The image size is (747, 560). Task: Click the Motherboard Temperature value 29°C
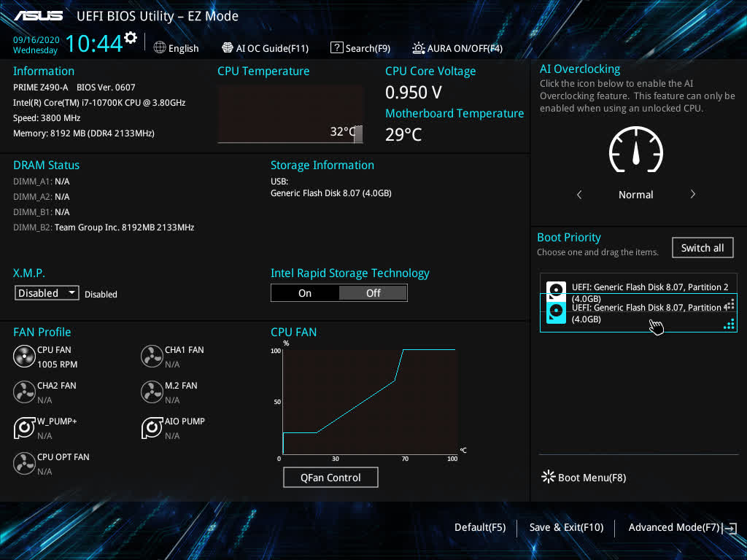pyautogui.click(x=403, y=134)
